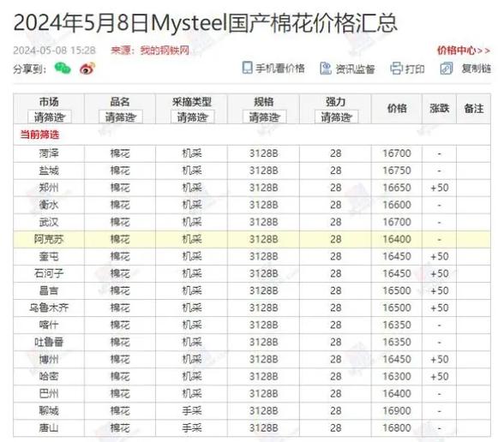Click the 打印 print link
This screenshot has height=442, width=504.
pos(415,69)
